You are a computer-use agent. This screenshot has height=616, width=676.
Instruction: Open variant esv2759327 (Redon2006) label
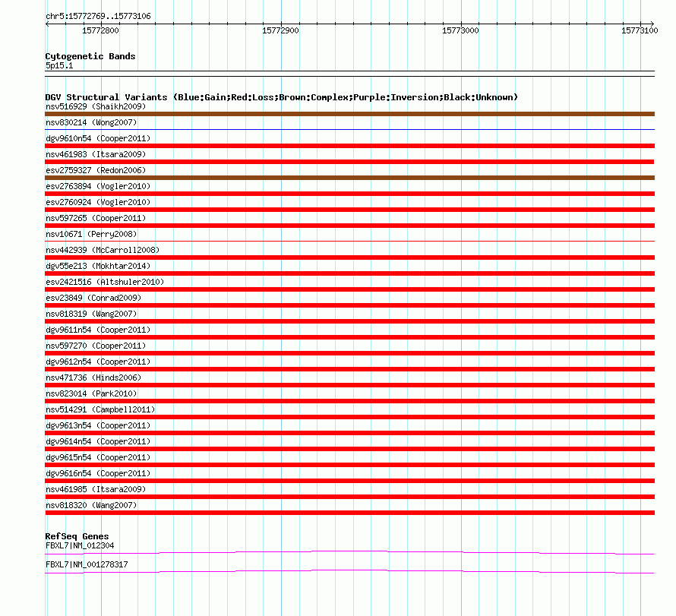[96, 170]
